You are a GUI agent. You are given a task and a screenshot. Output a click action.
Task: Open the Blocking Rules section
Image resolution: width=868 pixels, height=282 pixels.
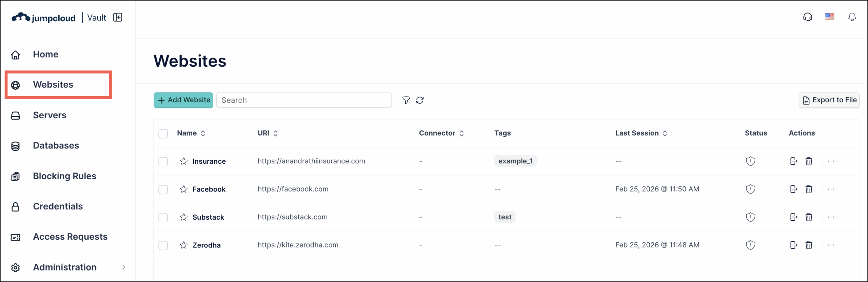tap(64, 176)
